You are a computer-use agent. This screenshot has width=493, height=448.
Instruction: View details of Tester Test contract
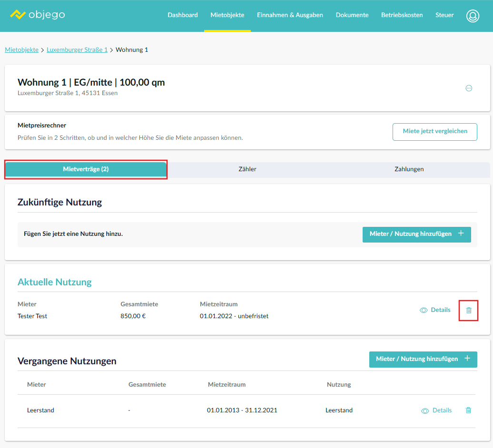(x=435, y=310)
